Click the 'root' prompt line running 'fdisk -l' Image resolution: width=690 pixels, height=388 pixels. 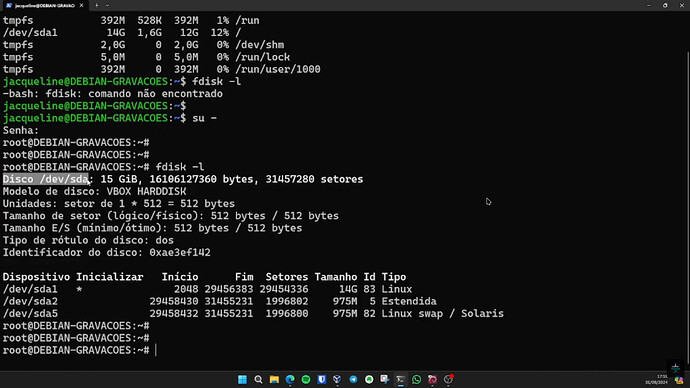tap(103, 167)
